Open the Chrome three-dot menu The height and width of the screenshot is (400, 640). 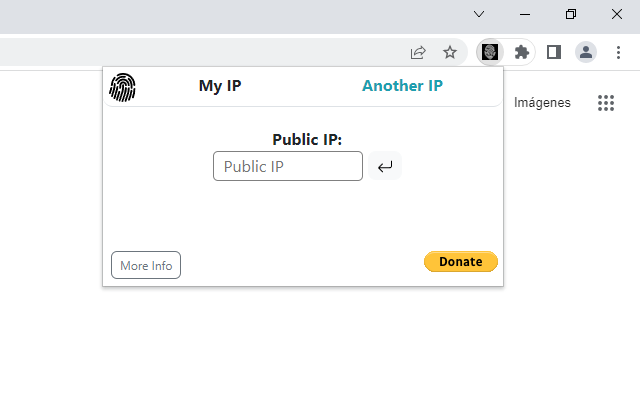point(618,52)
